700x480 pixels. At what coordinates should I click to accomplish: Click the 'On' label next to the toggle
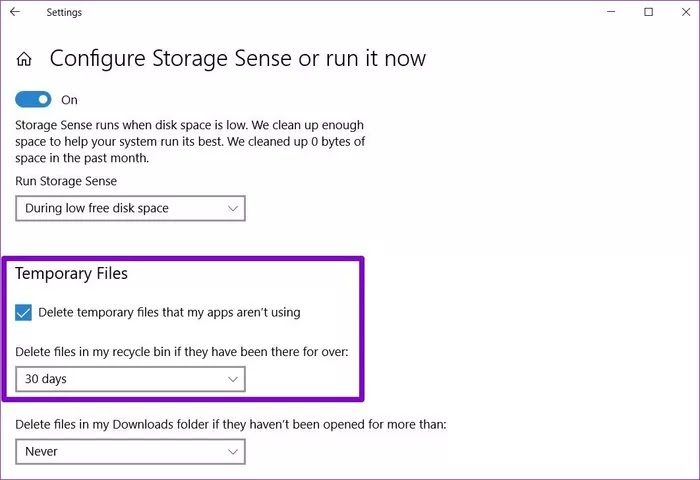pos(69,100)
